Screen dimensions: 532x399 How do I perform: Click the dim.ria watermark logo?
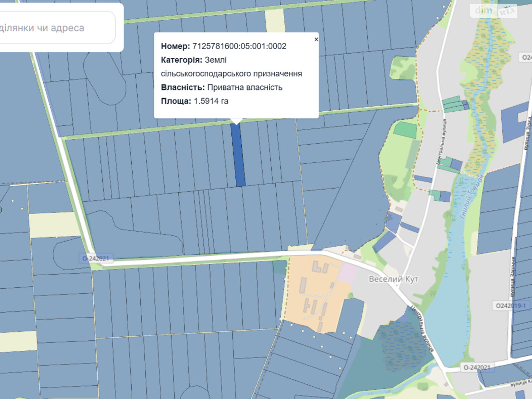494,11
